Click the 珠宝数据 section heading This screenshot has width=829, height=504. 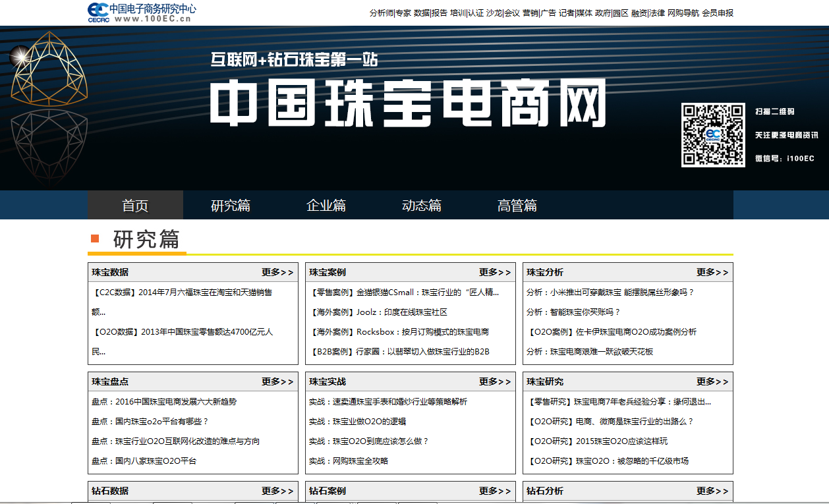(110, 272)
